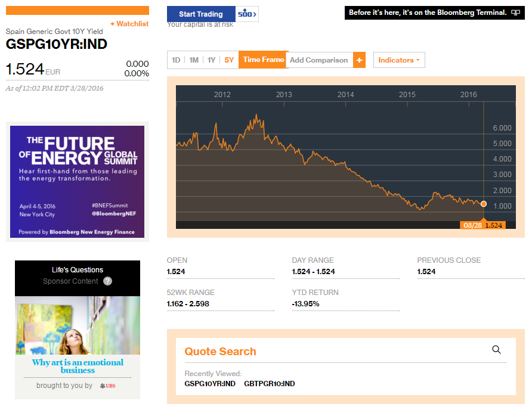Click the art gallery sponsor image
532x416 pixels.
pyautogui.click(x=78, y=325)
